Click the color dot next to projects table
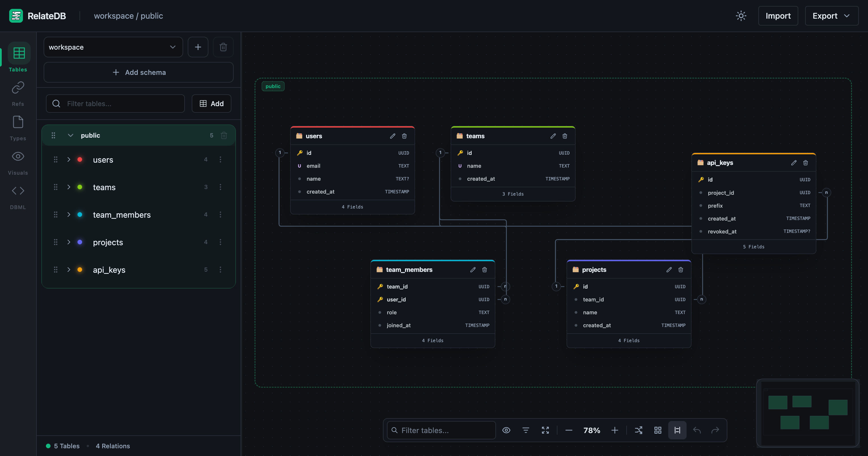This screenshot has height=456, width=868. 80,242
